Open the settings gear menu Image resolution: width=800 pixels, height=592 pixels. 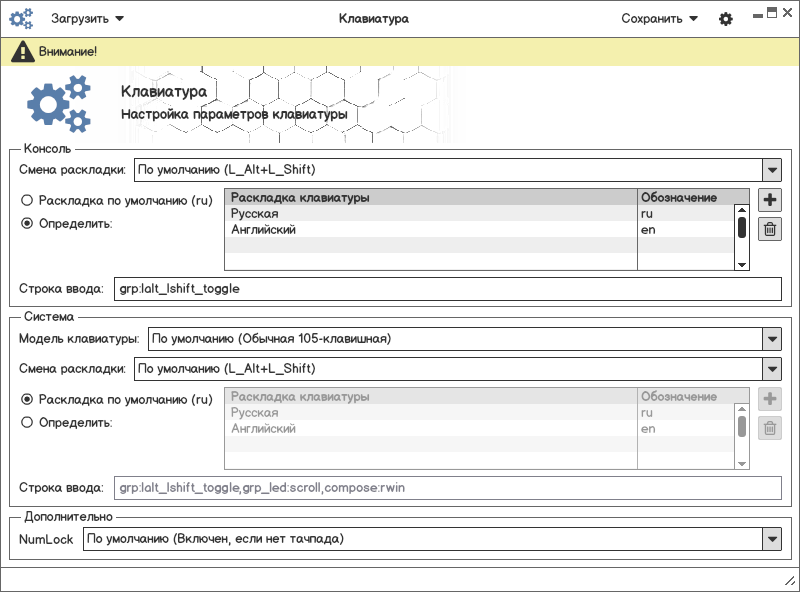coord(726,19)
